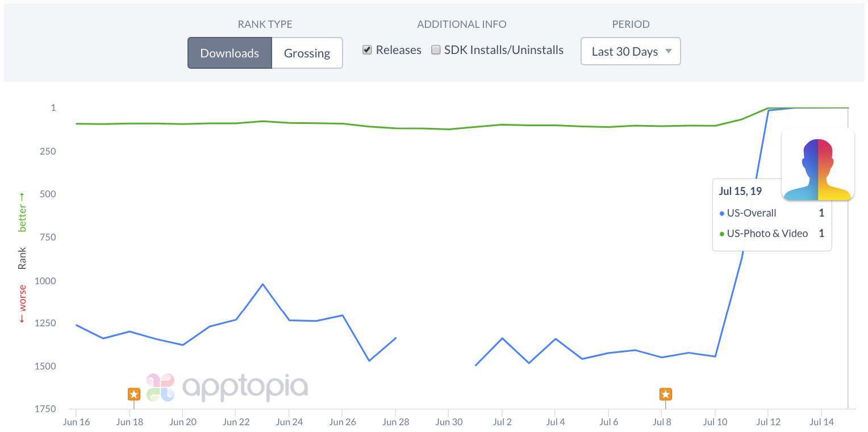868x432 pixels.
Task: Click the US-Photo & Video tooltip label
Action: click(767, 234)
